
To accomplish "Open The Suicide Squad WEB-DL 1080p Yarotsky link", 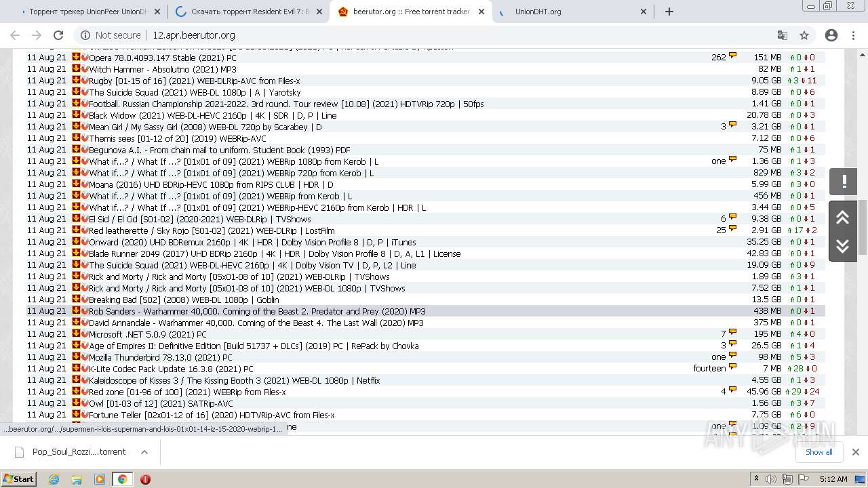I will [x=195, y=92].
